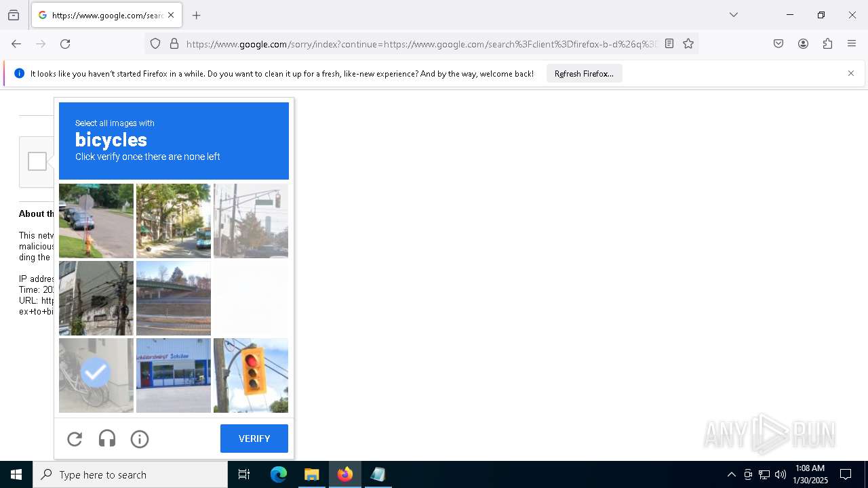Select tile with yellow red traffic light
Viewport: 868px width, 488px height.
pyautogui.click(x=251, y=375)
